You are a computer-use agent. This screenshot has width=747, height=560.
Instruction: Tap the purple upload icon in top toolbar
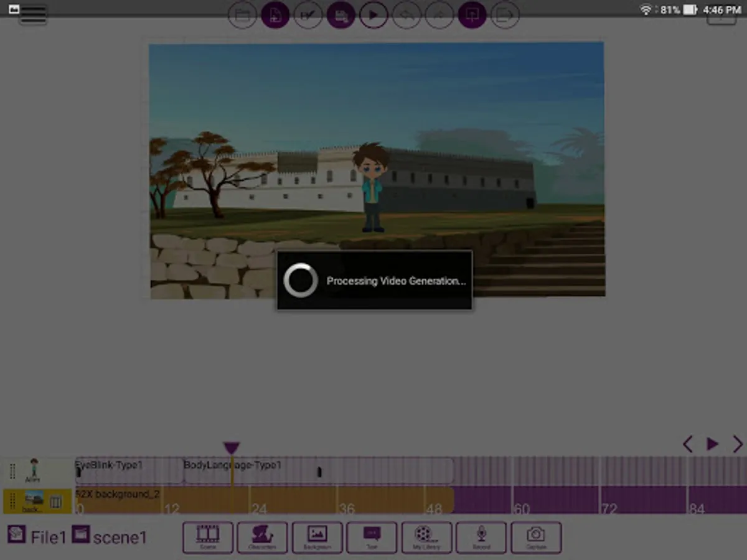pyautogui.click(x=472, y=16)
